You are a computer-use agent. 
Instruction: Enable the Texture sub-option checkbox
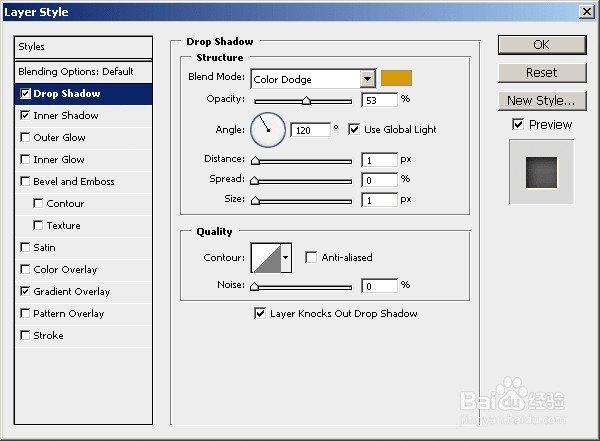tap(38, 225)
